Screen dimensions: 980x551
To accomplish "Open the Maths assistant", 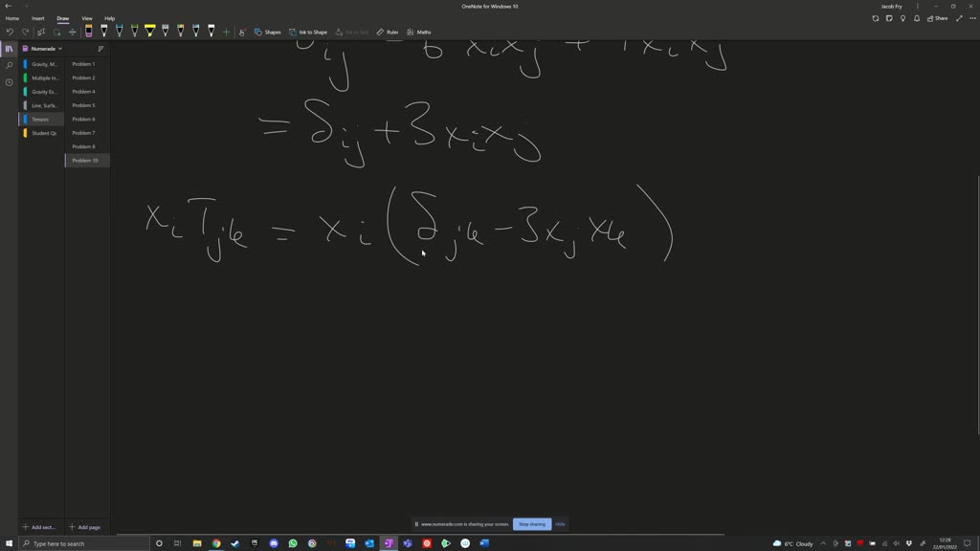I will pos(419,32).
